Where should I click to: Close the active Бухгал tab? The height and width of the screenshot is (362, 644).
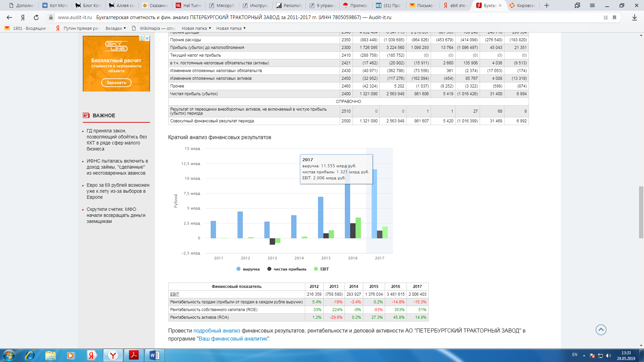(x=500, y=5)
